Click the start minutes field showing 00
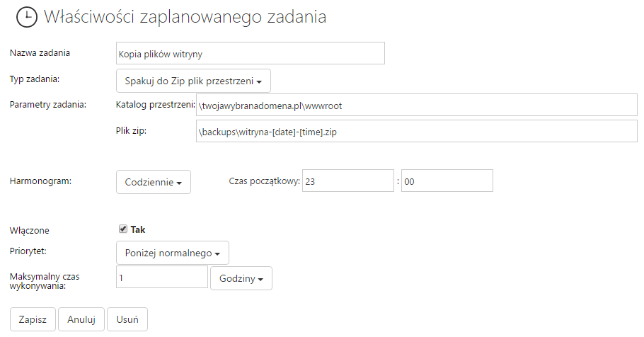Image resolution: width=644 pixels, height=337 pixels. (x=447, y=181)
